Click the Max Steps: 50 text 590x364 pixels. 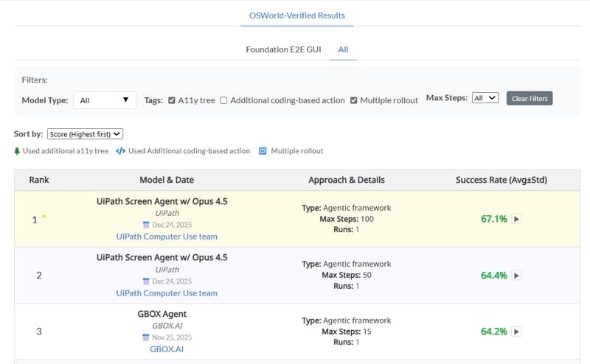click(347, 275)
